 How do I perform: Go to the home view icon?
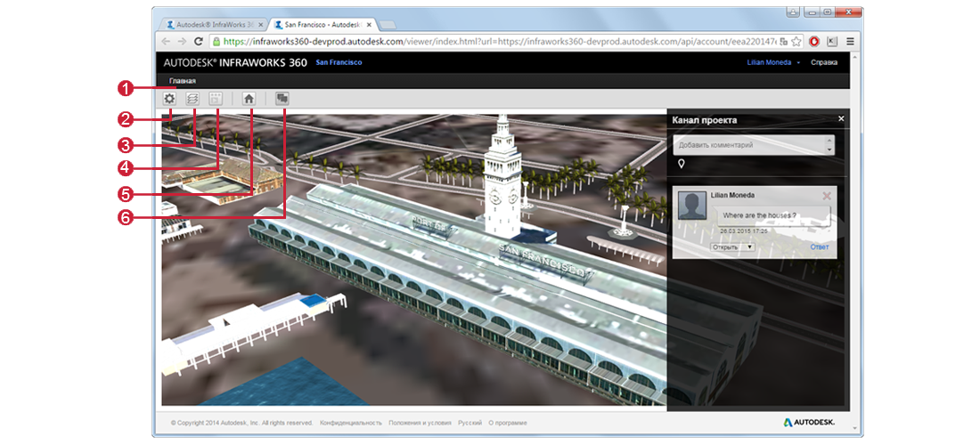coord(249,99)
